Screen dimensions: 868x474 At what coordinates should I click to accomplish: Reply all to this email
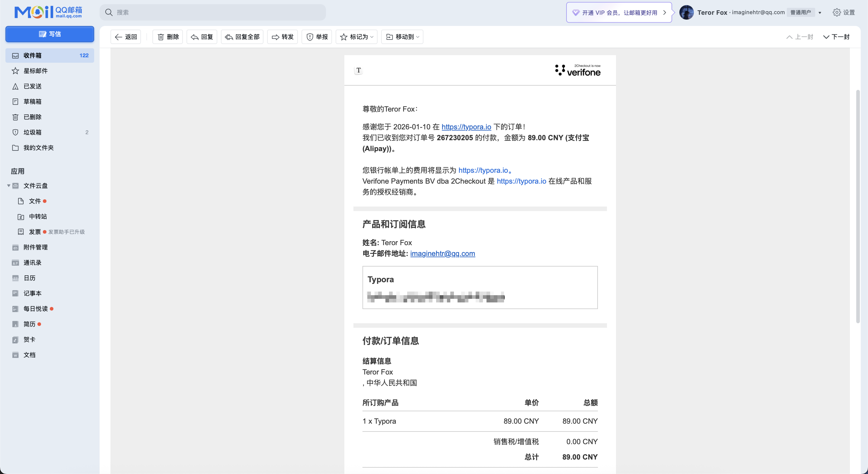(x=242, y=37)
